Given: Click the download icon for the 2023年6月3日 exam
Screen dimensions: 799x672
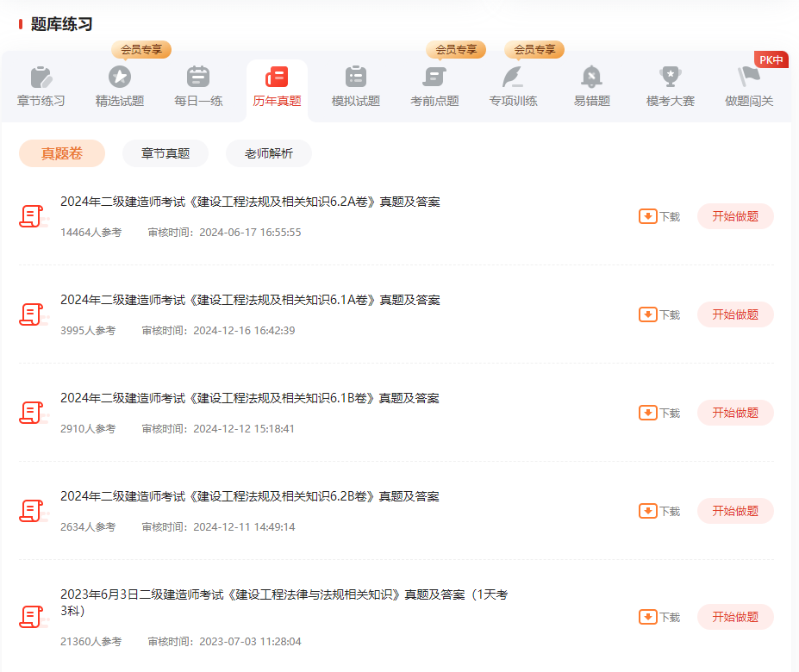Looking at the screenshot, I should click(x=647, y=617).
